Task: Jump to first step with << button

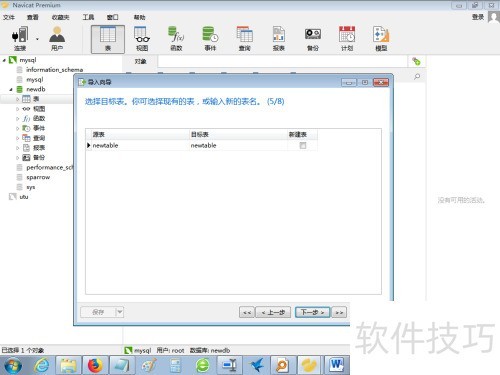Action: coord(247,312)
